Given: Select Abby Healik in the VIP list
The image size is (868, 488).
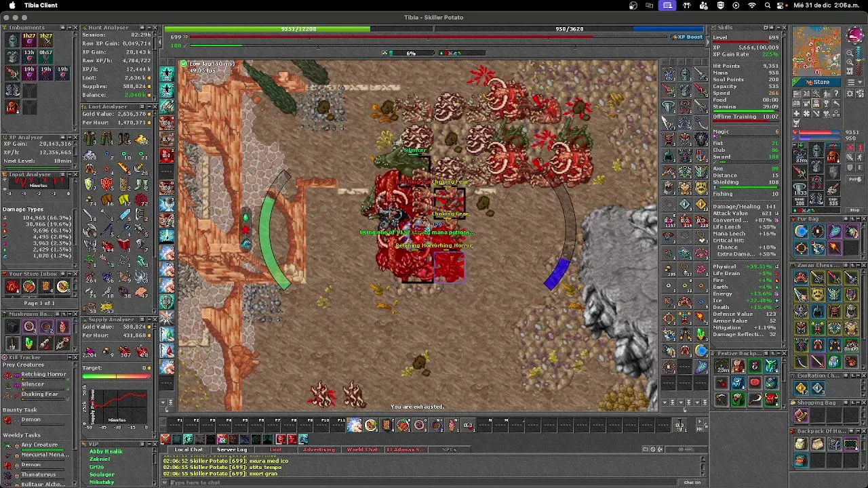Looking at the screenshot, I should click(x=106, y=452).
